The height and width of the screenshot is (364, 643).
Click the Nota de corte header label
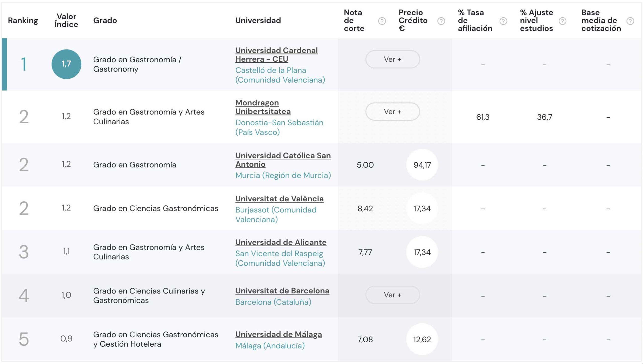click(x=354, y=20)
